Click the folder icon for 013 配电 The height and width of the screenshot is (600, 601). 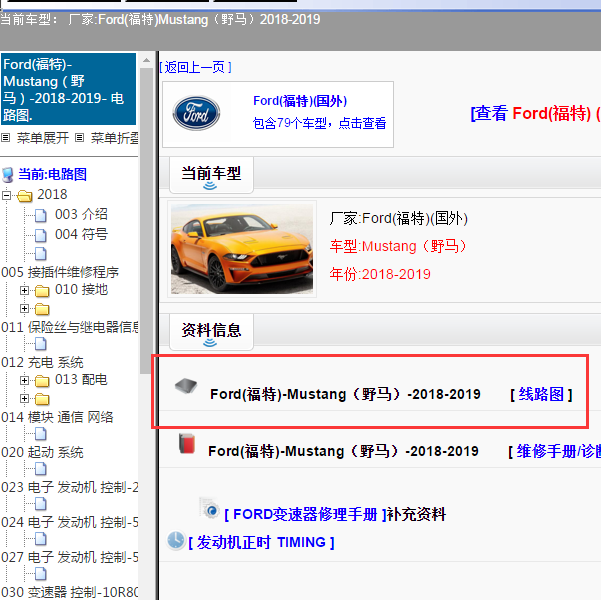click(42, 381)
